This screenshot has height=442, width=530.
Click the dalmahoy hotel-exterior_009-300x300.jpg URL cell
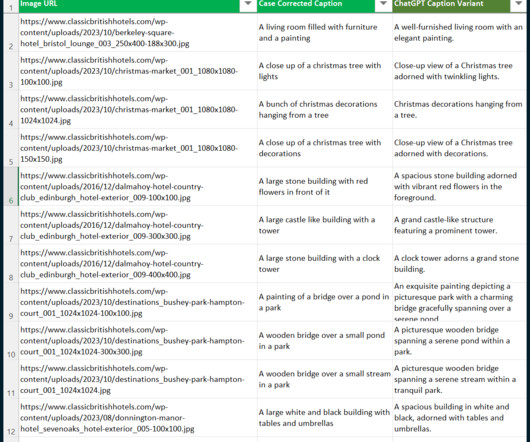[x=138, y=225]
